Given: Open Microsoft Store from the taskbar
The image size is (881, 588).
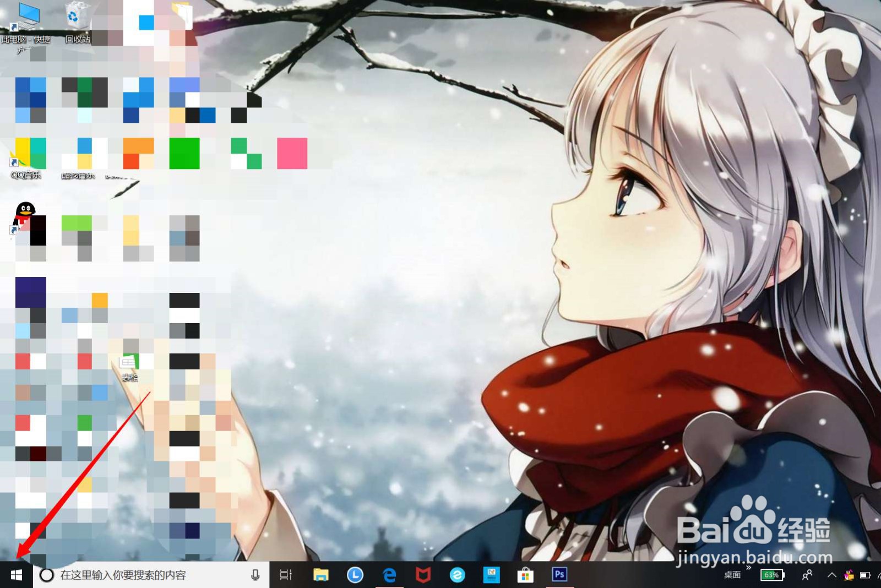Looking at the screenshot, I should pyautogui.click(x=525, y=575).
